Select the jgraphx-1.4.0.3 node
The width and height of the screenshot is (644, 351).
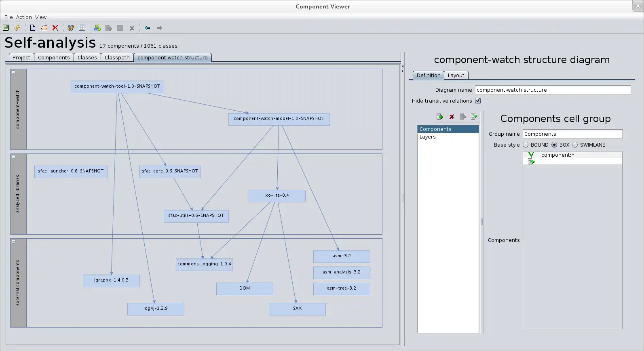(111, 280)
